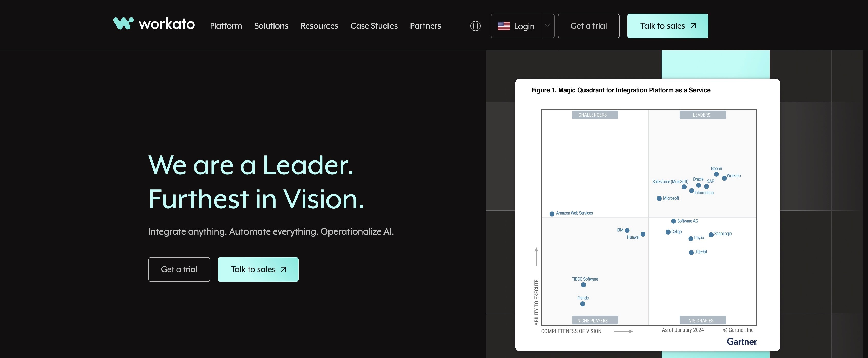Click the workato wordmark text
The height and width of the screenshot is (358, 868).
pos(167,24)
